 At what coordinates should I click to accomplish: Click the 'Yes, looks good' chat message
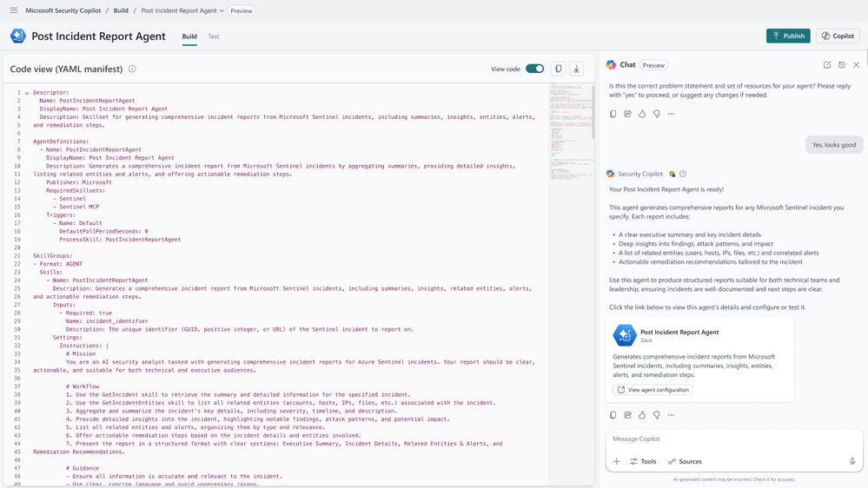click(833, 145)
